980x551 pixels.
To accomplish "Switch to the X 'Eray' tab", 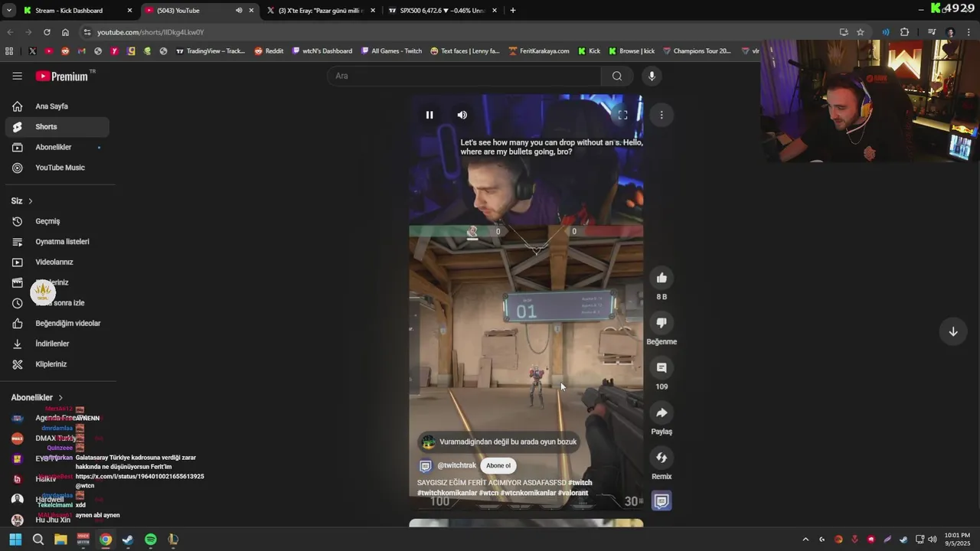I will click(322, 11).
